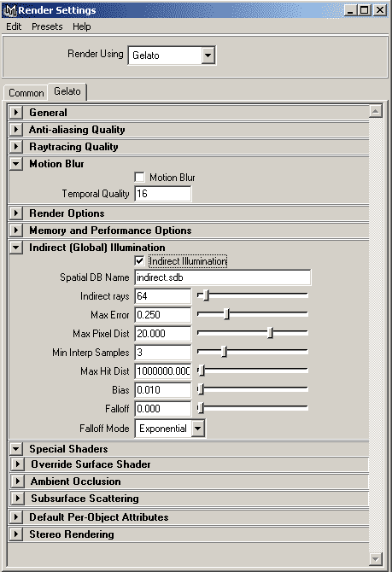Expand the Override Surface Shader subsection
Screen dimensions: 392x572
tap(18, 464)
